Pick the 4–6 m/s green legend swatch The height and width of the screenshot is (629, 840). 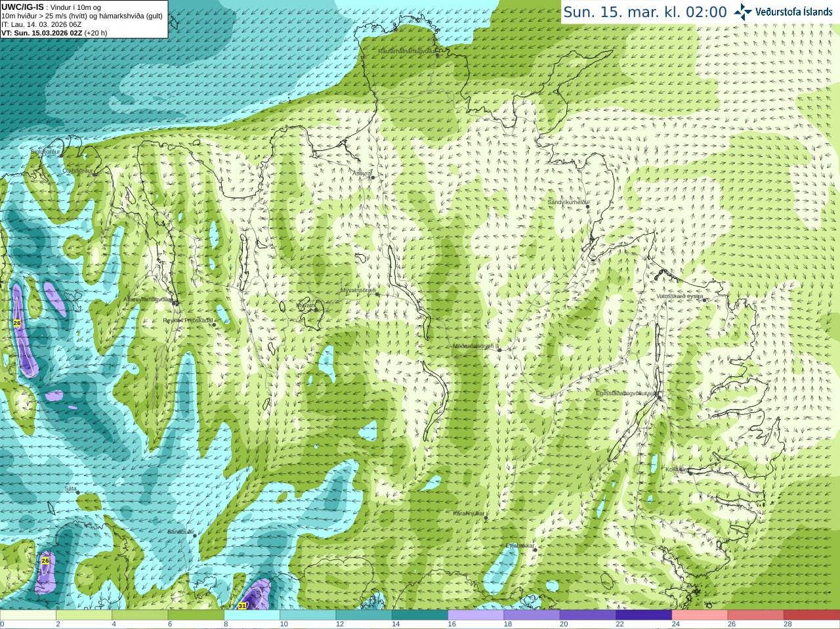point(140,615)
